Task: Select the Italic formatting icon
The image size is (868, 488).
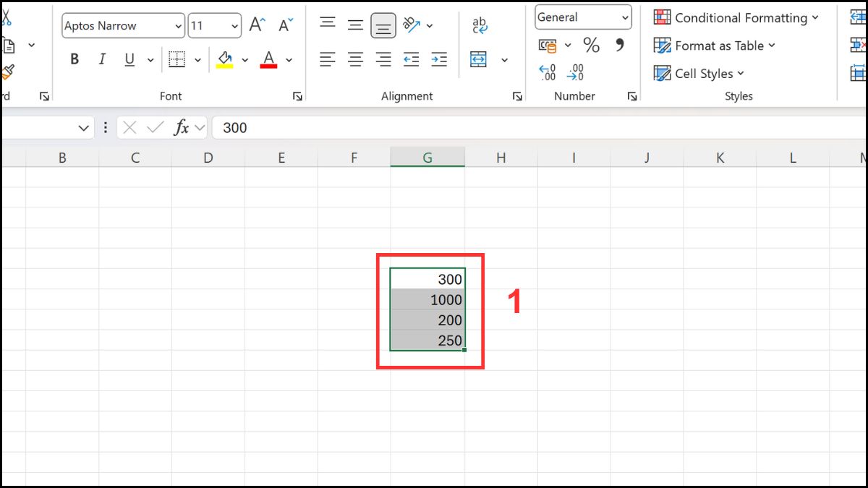Action: [102, 59]
